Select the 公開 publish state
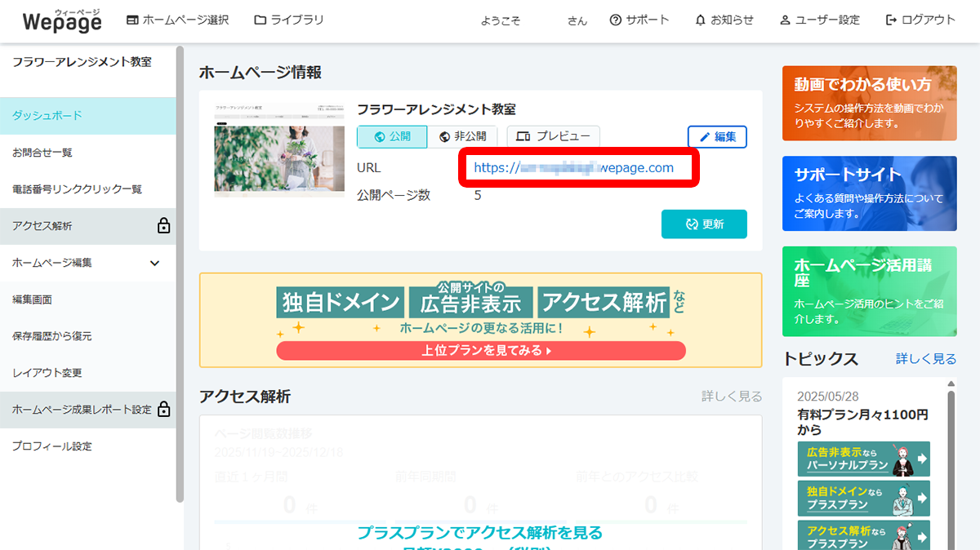 coord(391,136)
